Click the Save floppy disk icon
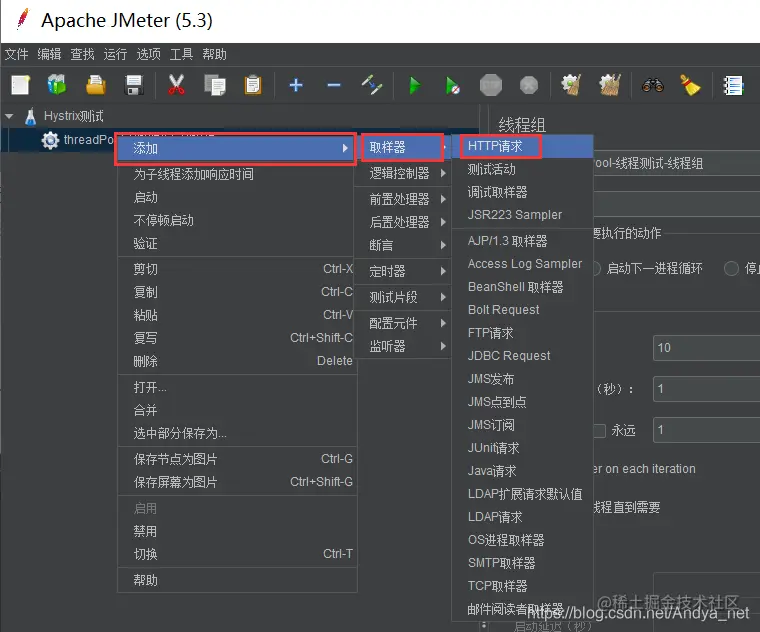760x632 pixels. [x=134, y=85]
